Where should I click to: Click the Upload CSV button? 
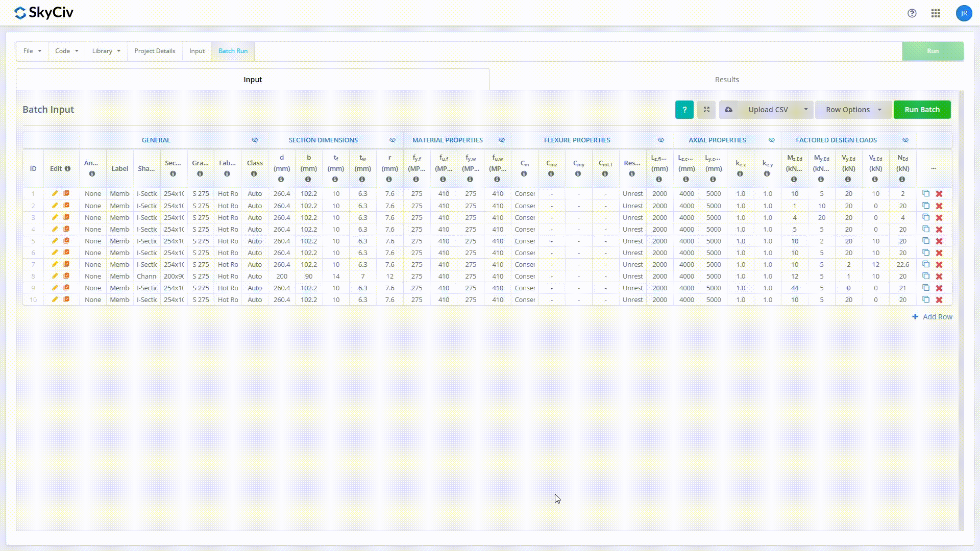[768, 110]
